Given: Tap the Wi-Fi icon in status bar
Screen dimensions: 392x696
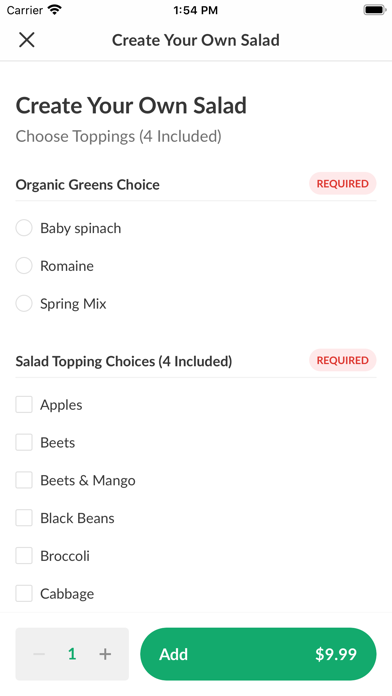Looking at the screenshot, I should coord(55,9).
